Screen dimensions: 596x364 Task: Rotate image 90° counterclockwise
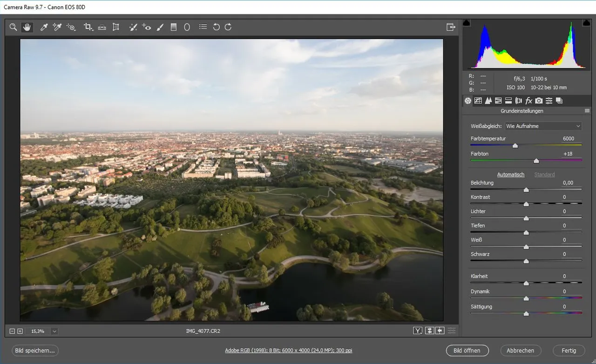point(216,27)
